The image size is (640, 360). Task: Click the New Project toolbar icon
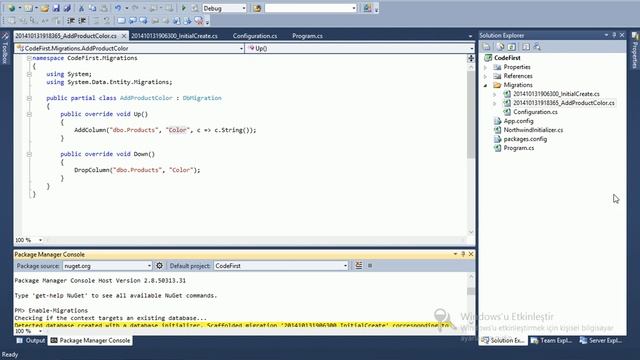(11, 8)
